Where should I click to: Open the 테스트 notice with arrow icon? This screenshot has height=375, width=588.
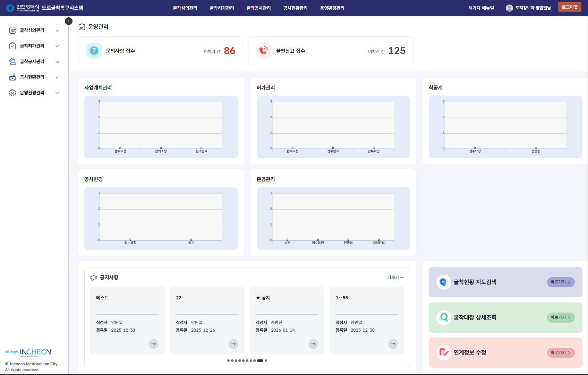point(153,344)
